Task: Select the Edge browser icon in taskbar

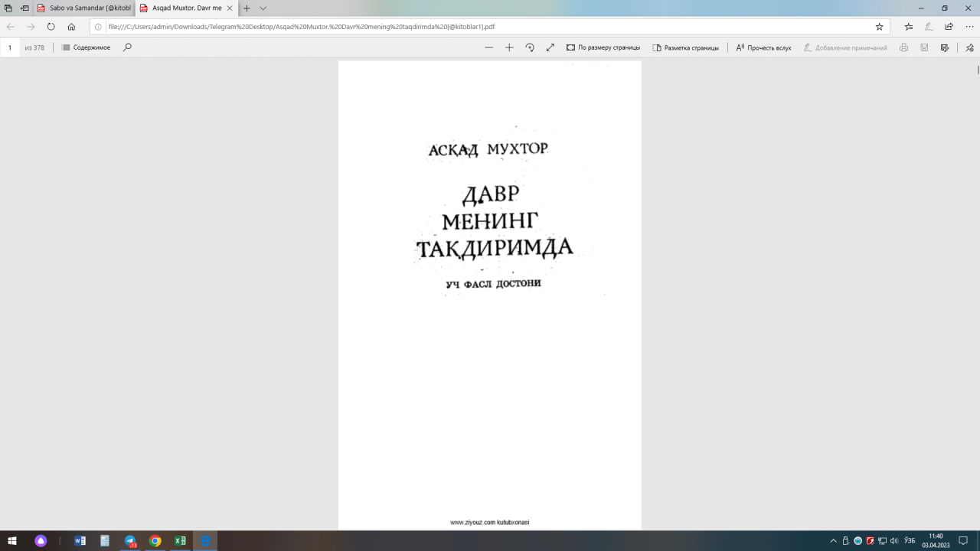Action: pyautogui.click(x=205, y=540)
